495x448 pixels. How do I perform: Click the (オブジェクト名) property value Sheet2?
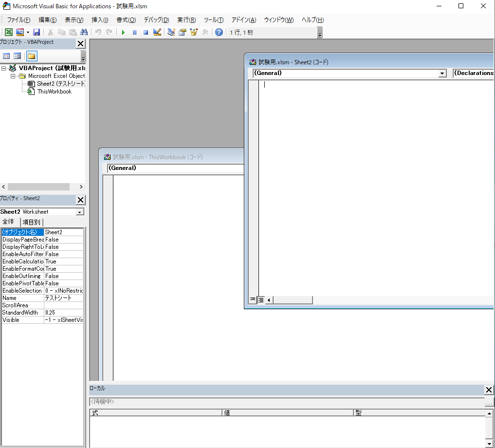click(63, 232)
